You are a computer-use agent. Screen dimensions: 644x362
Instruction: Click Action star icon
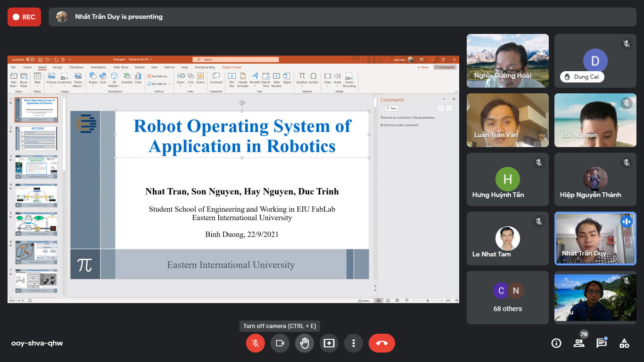(200, 76)
